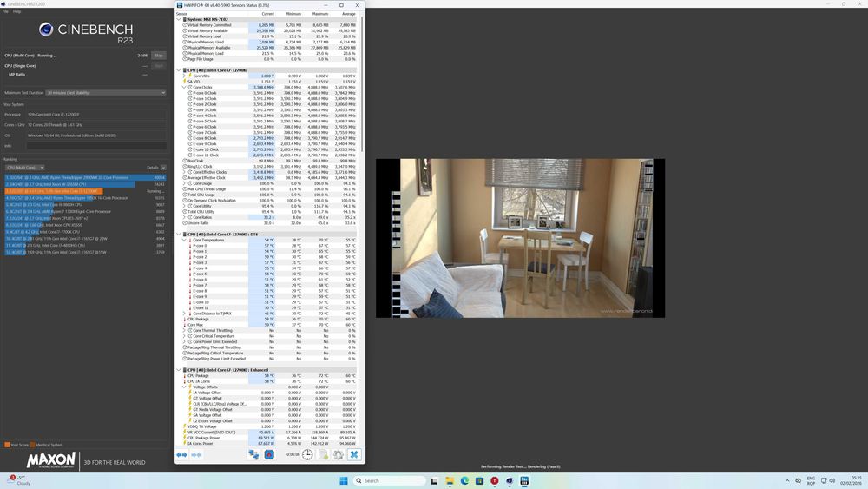Click CPU Single Core Start button

pyautogui.click(x=159, y=66)
